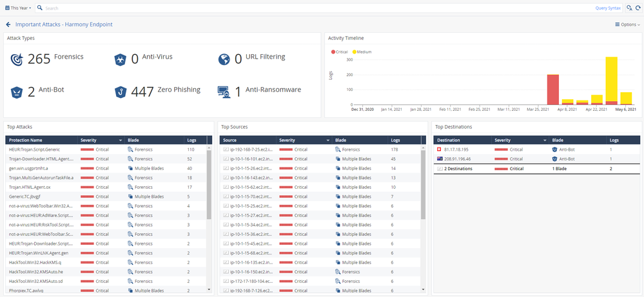This screenshot has width=644, height=297.
Task: Click Severity sort arrow in Top Attacks
Action: pyautogui.click(x=121, y=140)
